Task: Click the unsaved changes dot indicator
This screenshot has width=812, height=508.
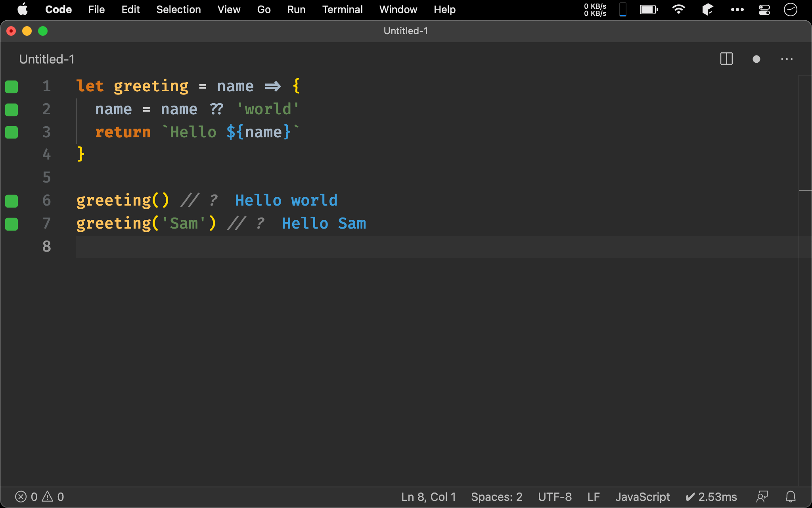Action: coord(756,59)
